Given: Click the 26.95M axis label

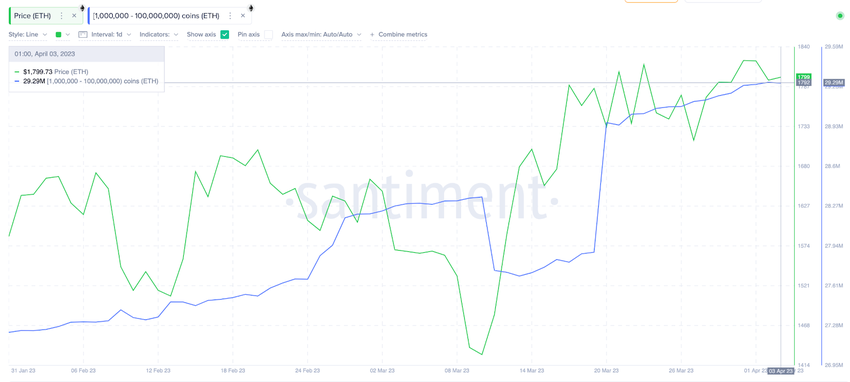Looking at the screenshot, I should [x=835, y=365].
